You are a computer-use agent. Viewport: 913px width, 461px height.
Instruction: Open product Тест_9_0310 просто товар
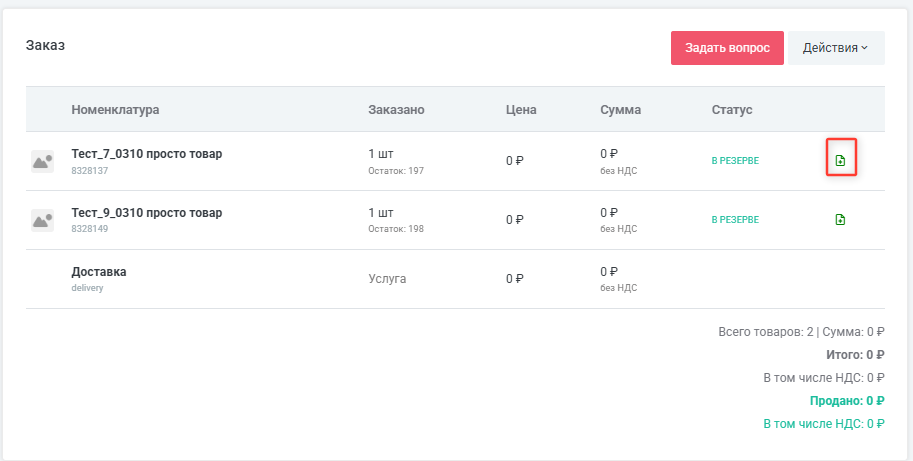tap(147, 213)
